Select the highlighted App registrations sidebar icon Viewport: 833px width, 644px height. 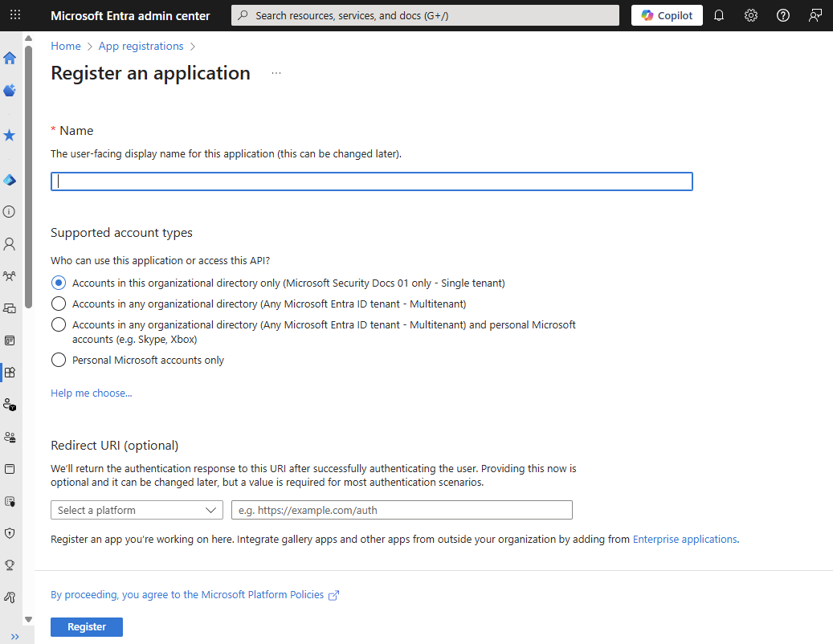(10, 372)
